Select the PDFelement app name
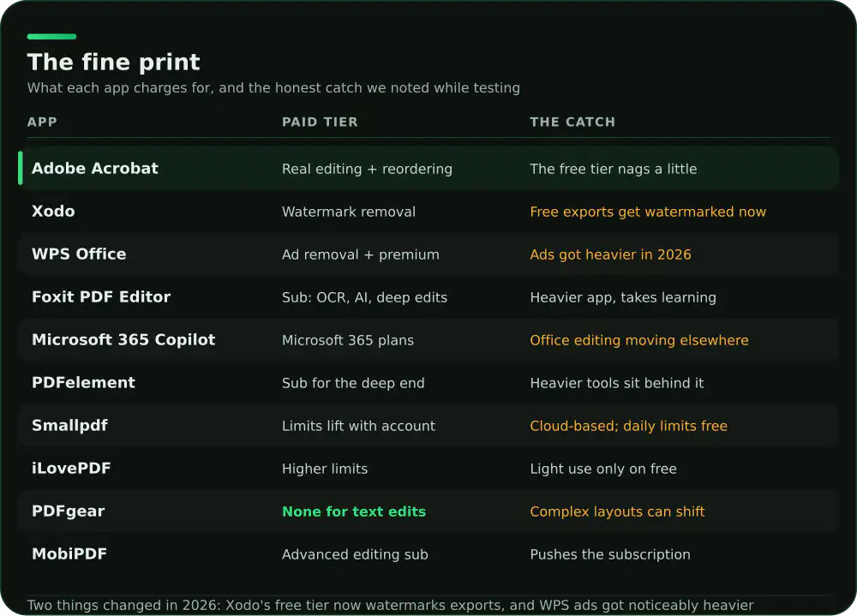This screenshot has height=616, width=857. (x=83, y=383)
